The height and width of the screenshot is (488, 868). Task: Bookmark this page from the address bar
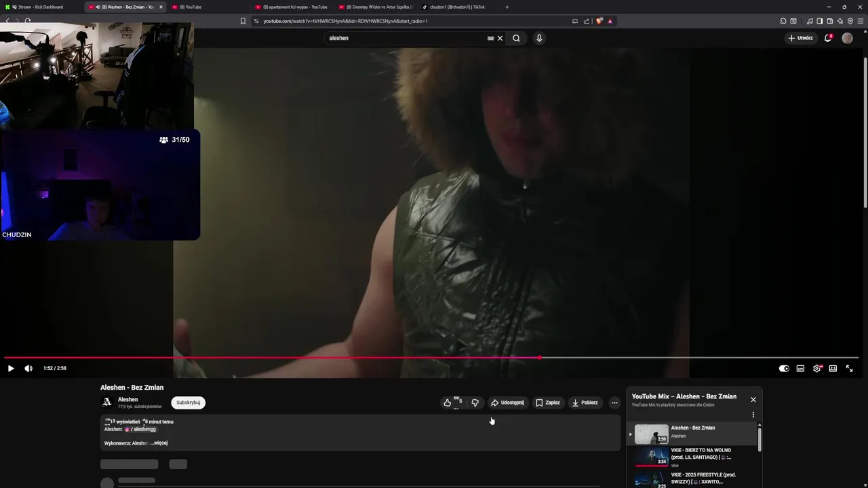click(x=243, y=21)
